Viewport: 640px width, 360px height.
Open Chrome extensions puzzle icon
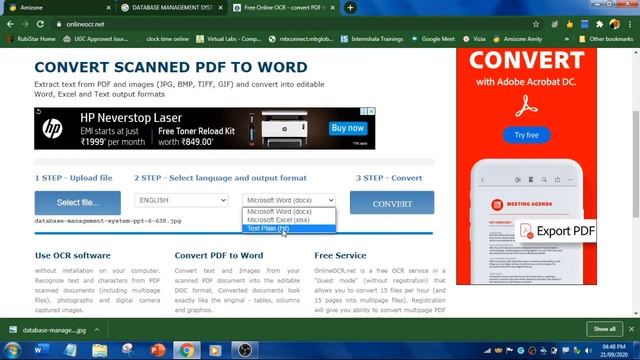pos(599,24)
